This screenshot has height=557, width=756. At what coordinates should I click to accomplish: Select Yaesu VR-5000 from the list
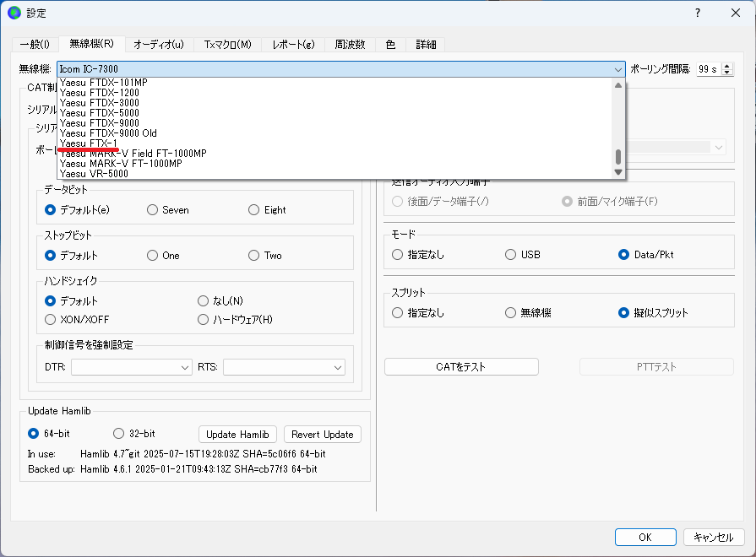coord(334,174)
